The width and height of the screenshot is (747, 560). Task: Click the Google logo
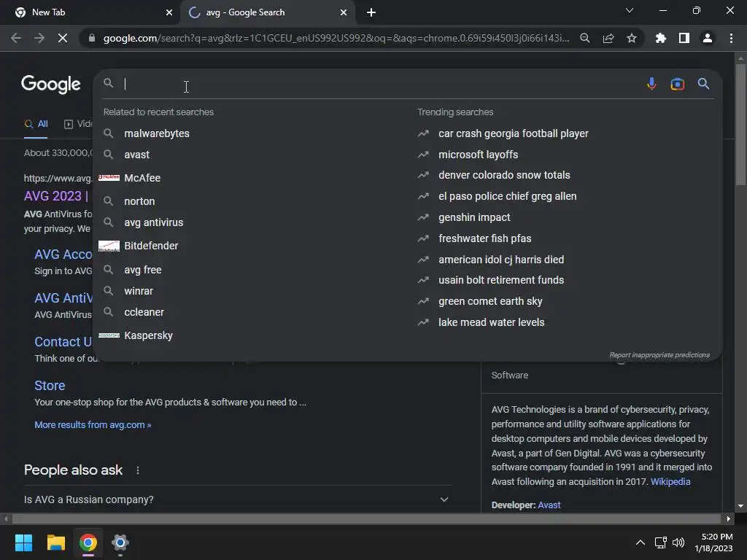coord(51,85)
